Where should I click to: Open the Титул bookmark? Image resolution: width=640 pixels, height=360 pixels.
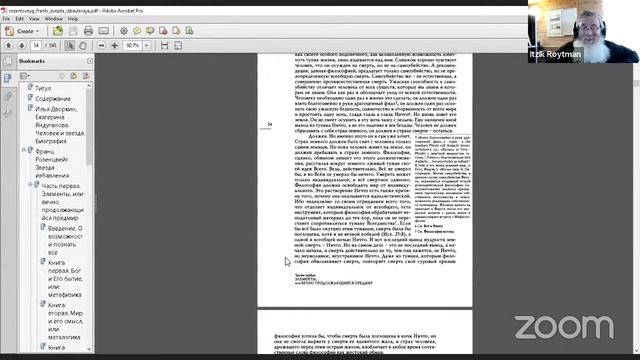pyautogui.click(x=43, y=88)
